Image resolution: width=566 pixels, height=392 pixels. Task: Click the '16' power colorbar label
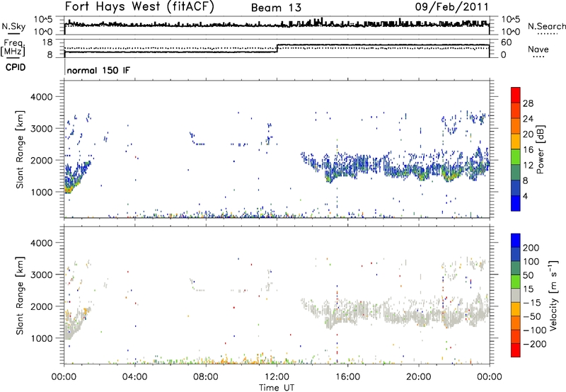click(x=528, y=150)
